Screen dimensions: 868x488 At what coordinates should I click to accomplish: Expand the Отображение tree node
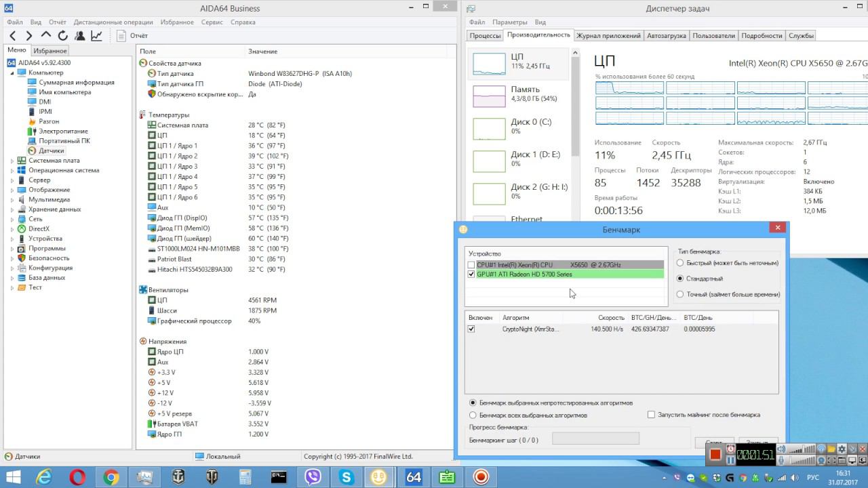[12, 190]
